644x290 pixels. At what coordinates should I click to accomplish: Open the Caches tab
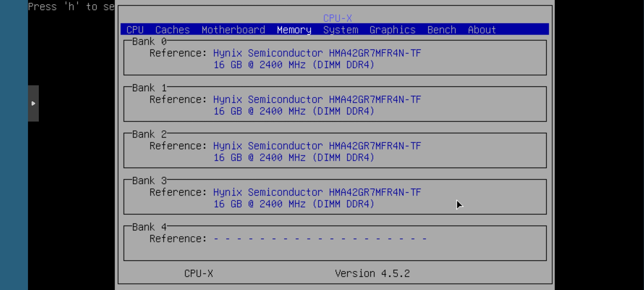click(x=172, y=30)
